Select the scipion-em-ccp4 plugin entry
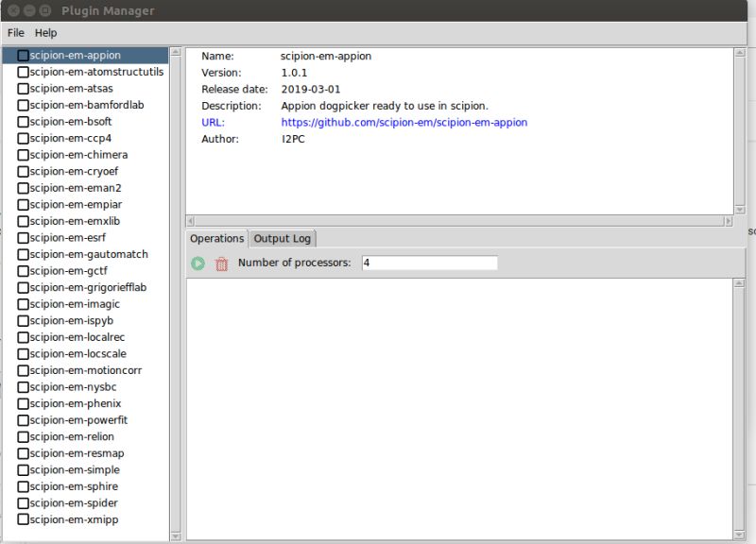This screenshot has width=756, height=544. coord(65,138)
